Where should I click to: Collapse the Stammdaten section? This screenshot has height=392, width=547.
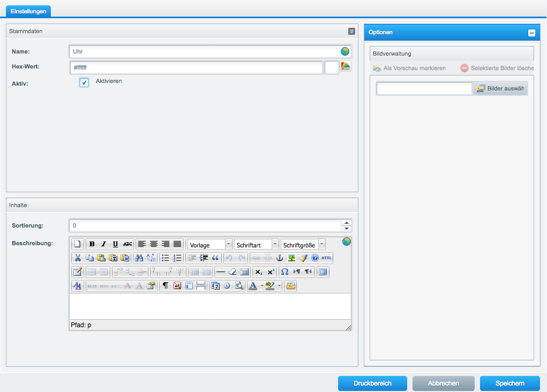pos(351,31)
